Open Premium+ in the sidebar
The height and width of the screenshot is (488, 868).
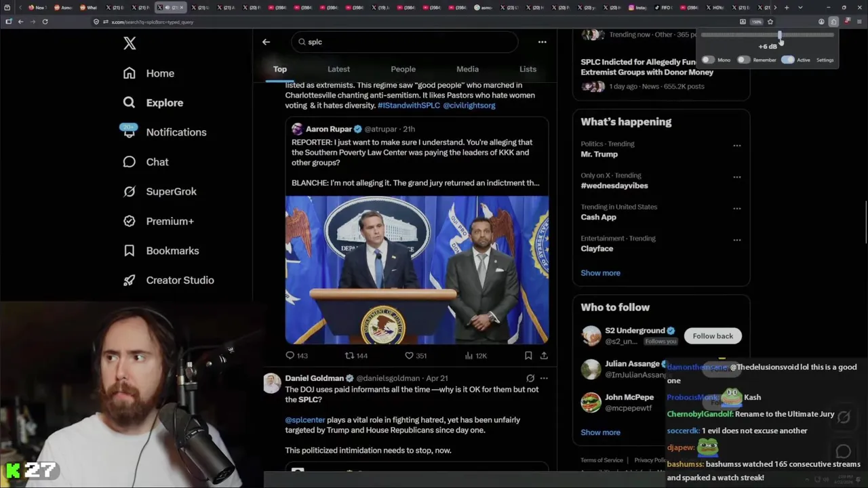coord(158,221)
